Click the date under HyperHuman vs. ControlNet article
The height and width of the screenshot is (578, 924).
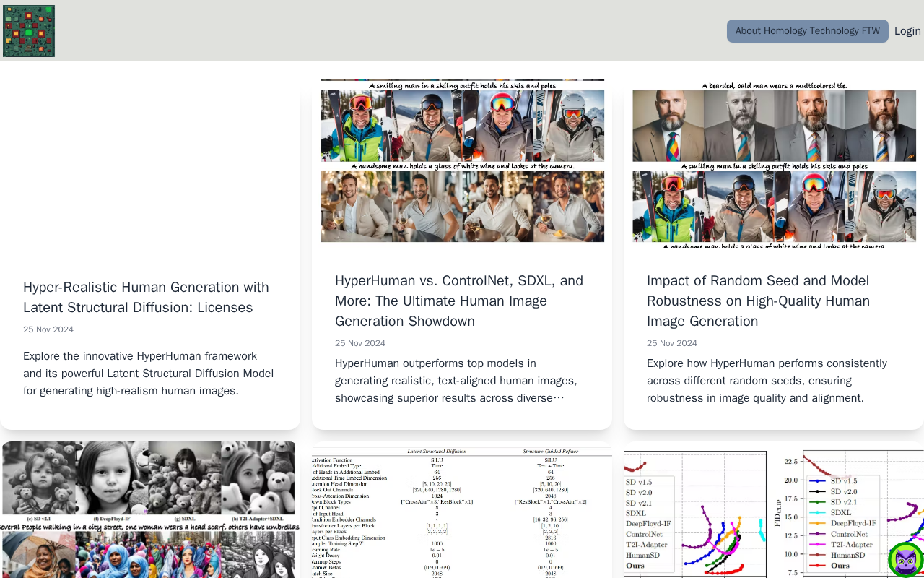click(360, 343)
